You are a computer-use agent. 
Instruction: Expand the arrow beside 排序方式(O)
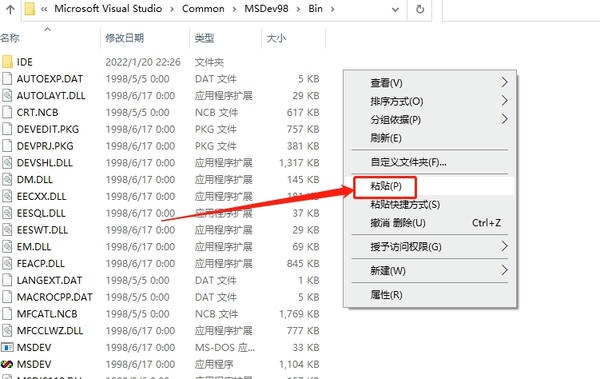click(504, 100)
